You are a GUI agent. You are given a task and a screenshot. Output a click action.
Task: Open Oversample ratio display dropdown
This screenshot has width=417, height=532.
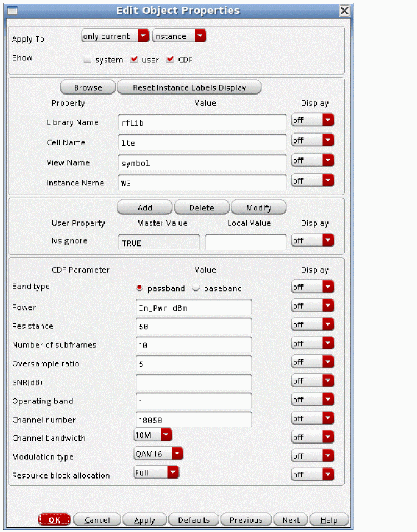(x=312, y=362)
